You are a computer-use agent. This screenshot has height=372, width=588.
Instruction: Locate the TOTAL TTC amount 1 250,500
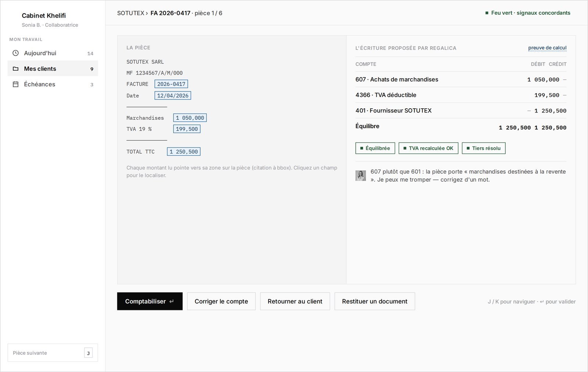[x=184, y=152]
